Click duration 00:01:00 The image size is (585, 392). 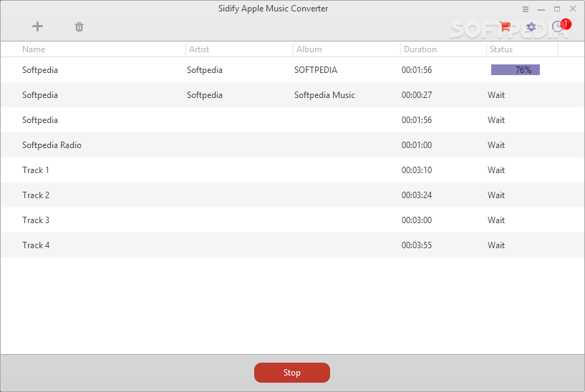click(417, 145)
